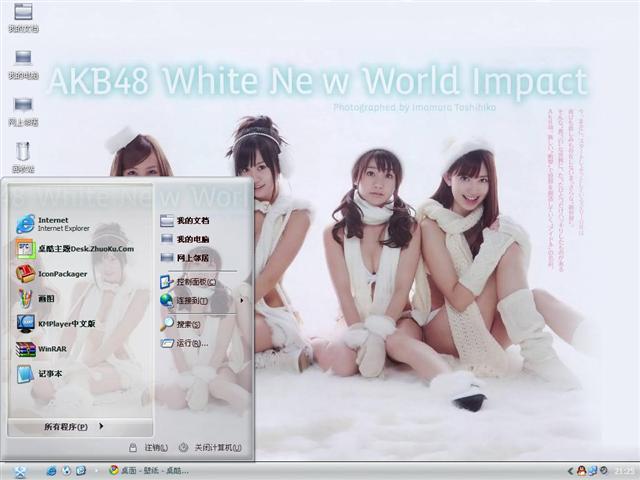
Task: Switch to the 桌面 - 壁纸 taskbar window
Action: [150, 471]
